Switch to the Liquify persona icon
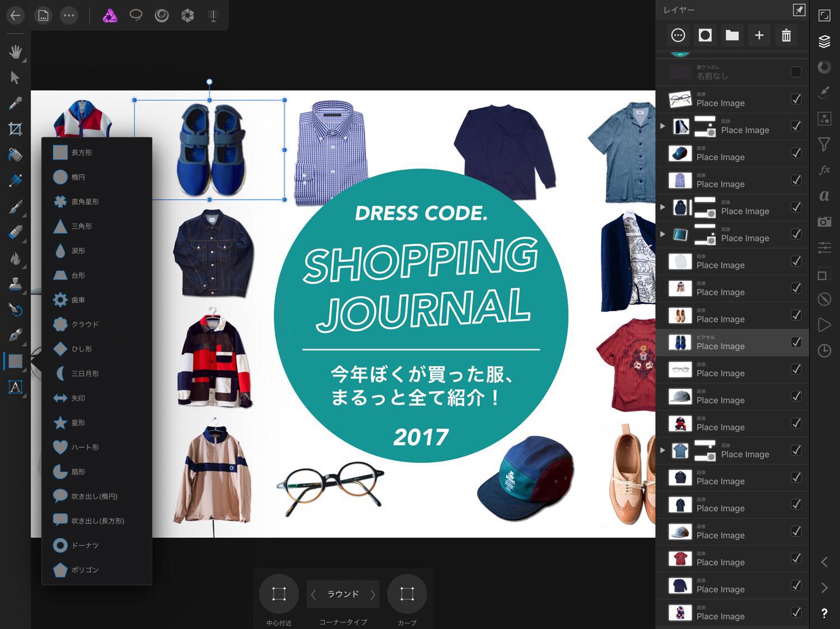The height and width of the screenshot is (629, 840). click(x=162, y=16)
